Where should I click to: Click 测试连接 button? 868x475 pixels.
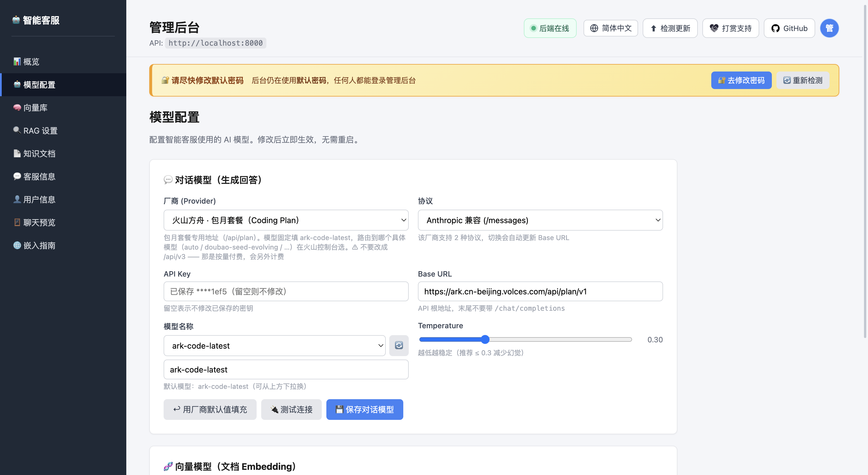291,409
